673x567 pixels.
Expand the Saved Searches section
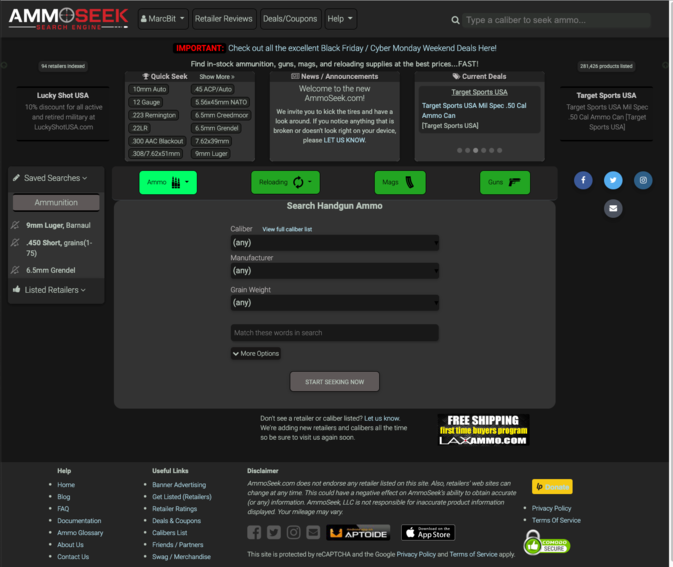[55, 178]
